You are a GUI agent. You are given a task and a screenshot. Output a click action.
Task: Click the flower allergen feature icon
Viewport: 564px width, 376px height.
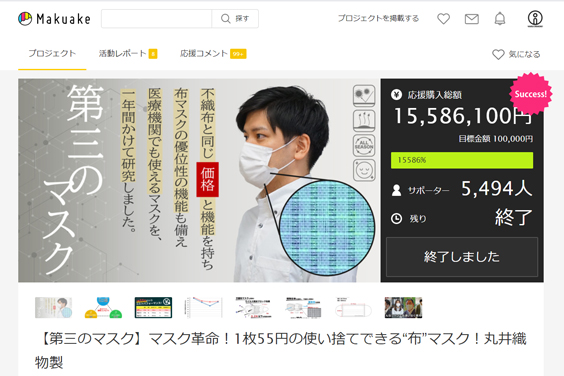click(x=364, y=96)
